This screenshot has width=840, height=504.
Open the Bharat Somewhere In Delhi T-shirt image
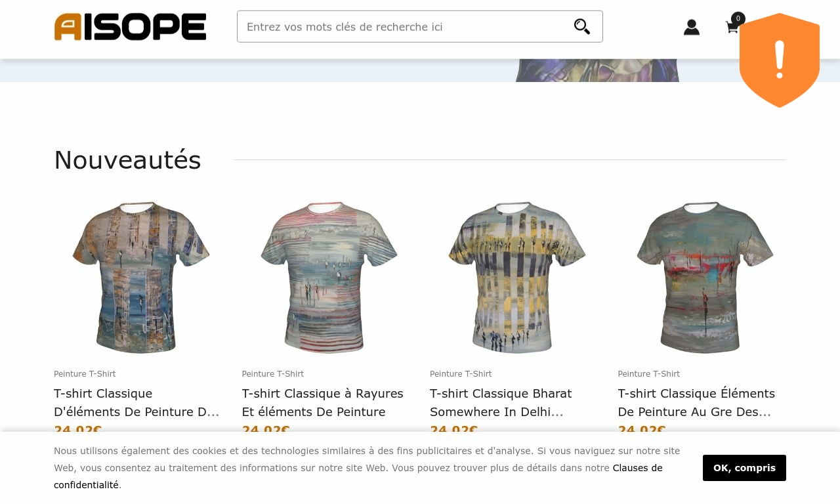click(x=517, y=278)
